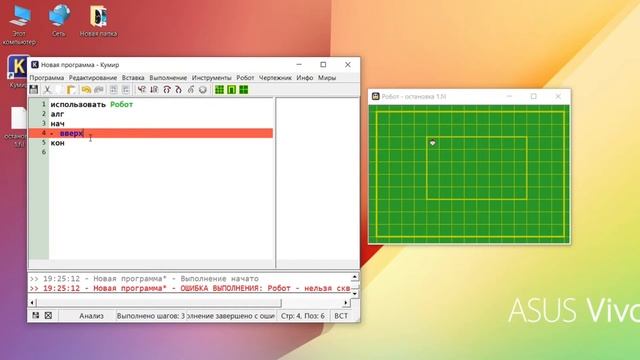Click the output pane scroll down arrow
The width and height of the screenshot is (640, 360).
point(355,293)
